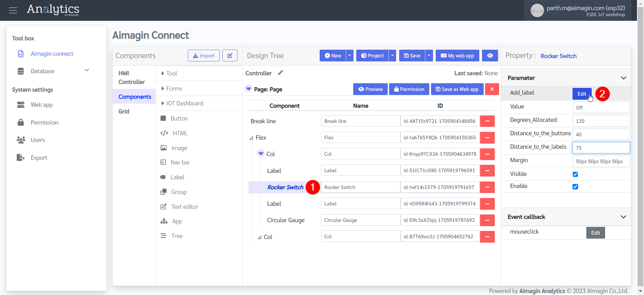Remove the Flex component

coord(487,138)
